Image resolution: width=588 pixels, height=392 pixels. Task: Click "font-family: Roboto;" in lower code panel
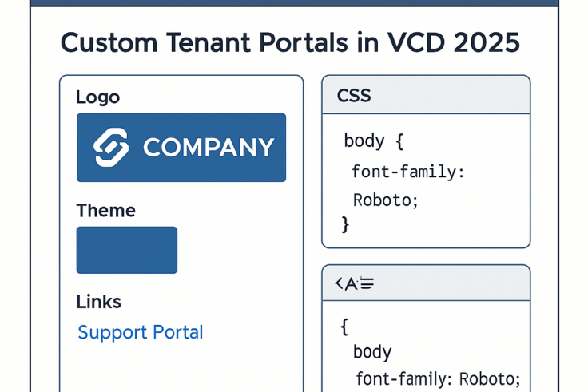[438, 378]
